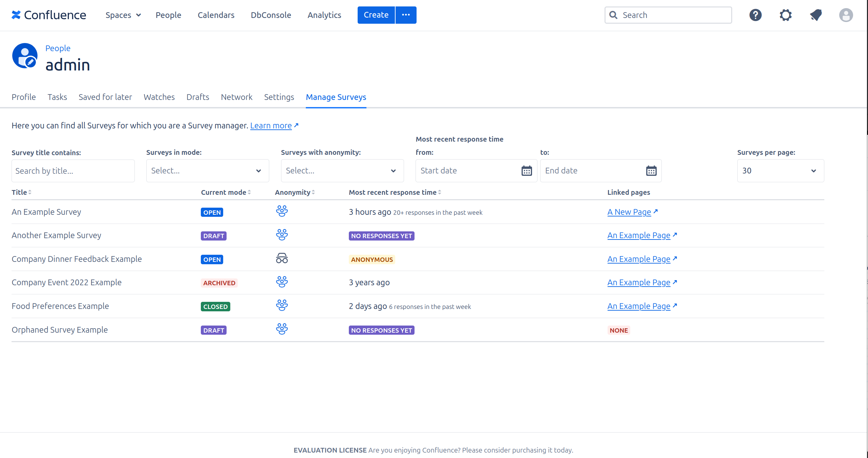Open the A New Page link
868x458 pixels.
[x=629, y=212]
